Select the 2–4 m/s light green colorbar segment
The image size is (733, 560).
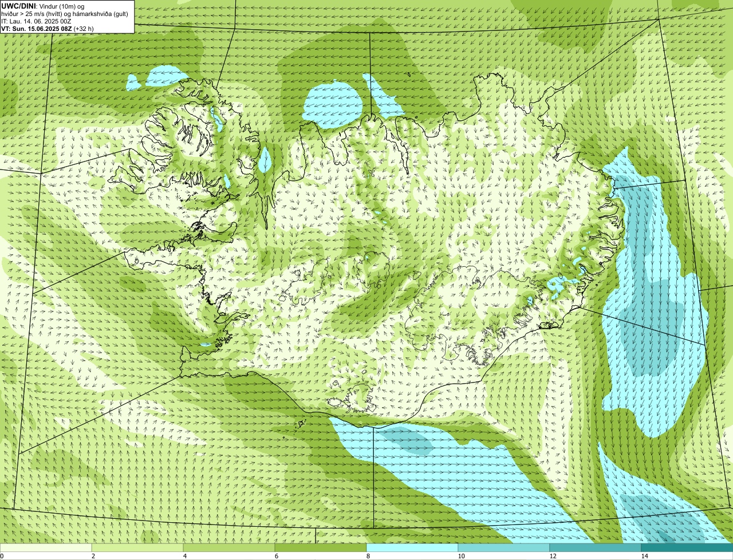coord(138,547)
